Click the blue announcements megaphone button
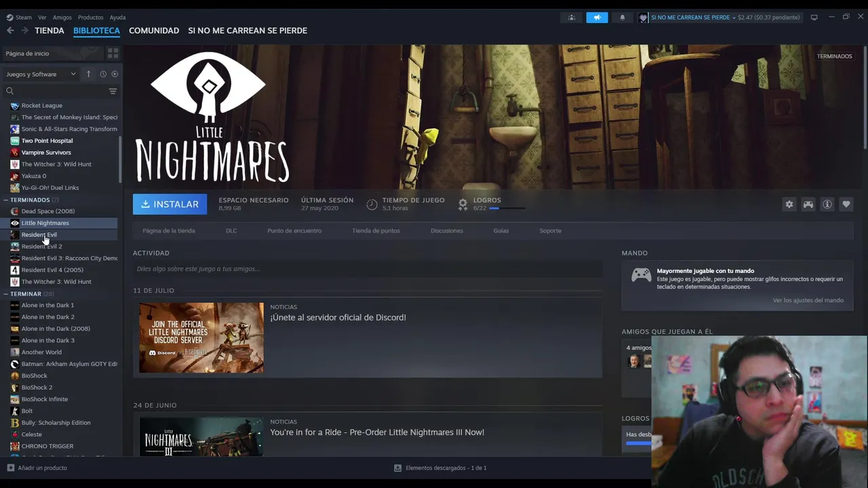Image resolution: width=868 pixels, height=488 pixels. point(597,18)
